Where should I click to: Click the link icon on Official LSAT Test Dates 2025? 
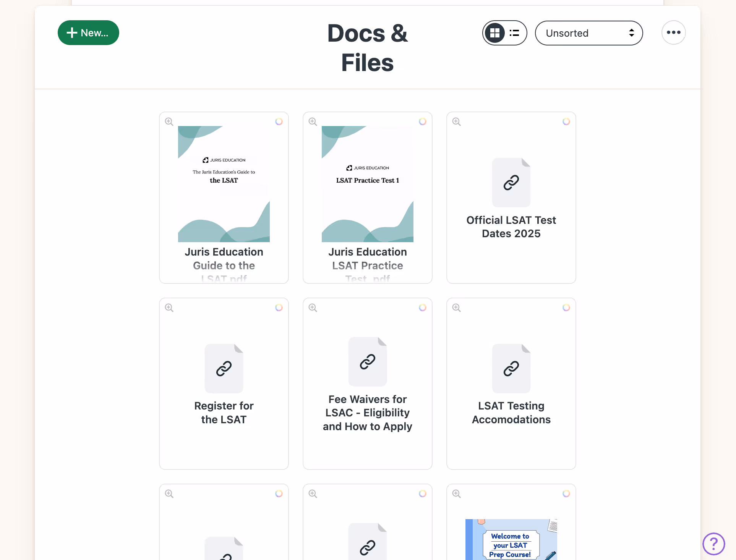tap(511, 182)
